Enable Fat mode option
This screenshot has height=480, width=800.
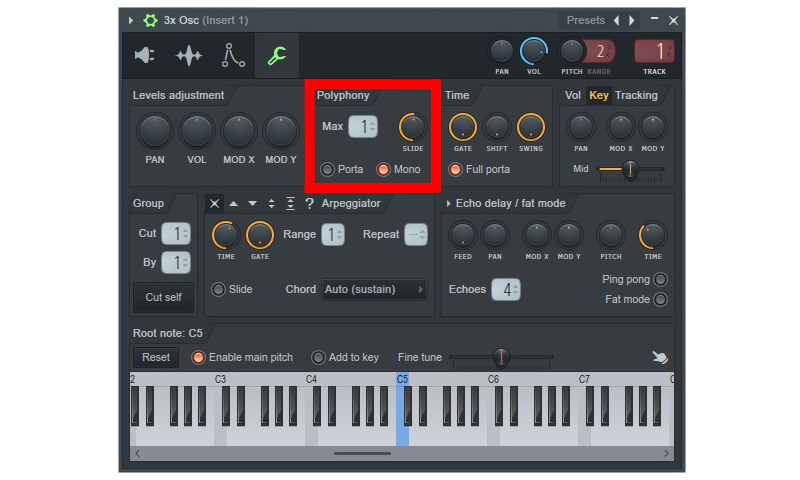660,299
